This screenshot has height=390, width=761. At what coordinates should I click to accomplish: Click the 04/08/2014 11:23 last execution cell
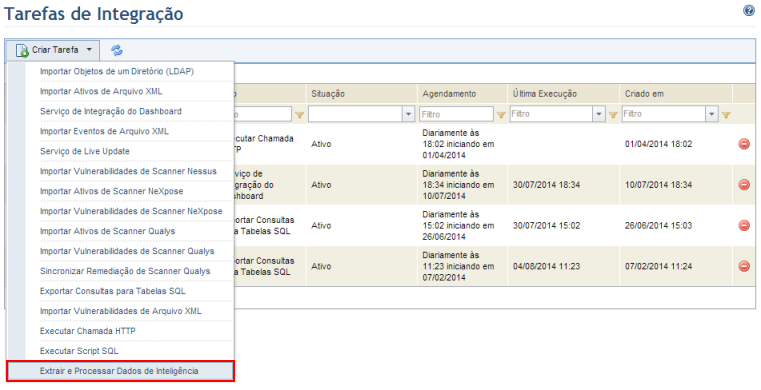(x=546, y=266)
